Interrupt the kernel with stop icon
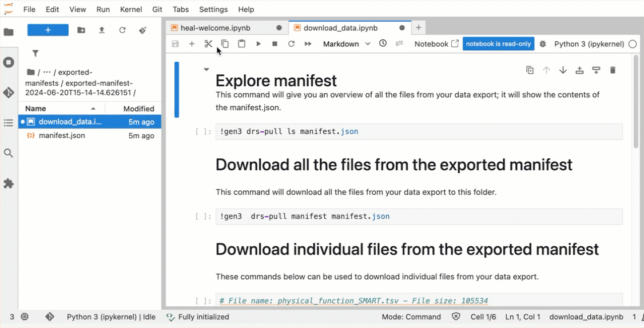Screen dimensions: 644x328 [x=275, y=44]
